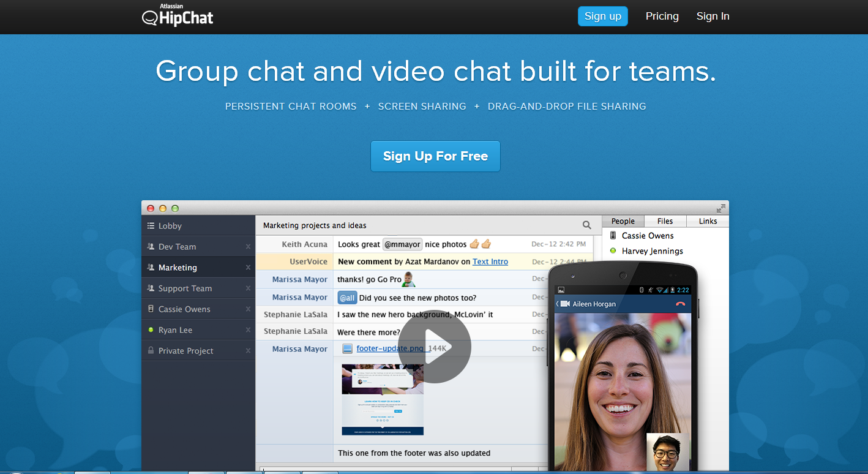The height and width of the screenshot is (474, 868).
Task: Click the Marketing projects and ideas topic
Action: 315,225
